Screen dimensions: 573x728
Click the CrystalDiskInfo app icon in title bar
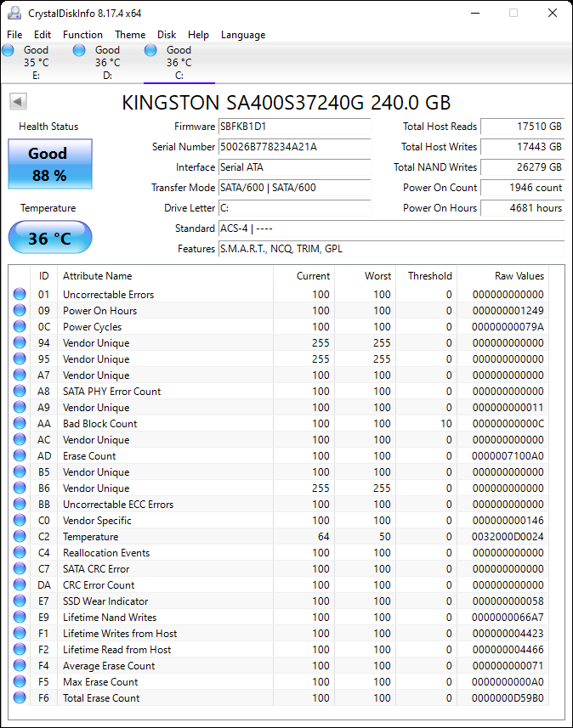click(14, 13)
